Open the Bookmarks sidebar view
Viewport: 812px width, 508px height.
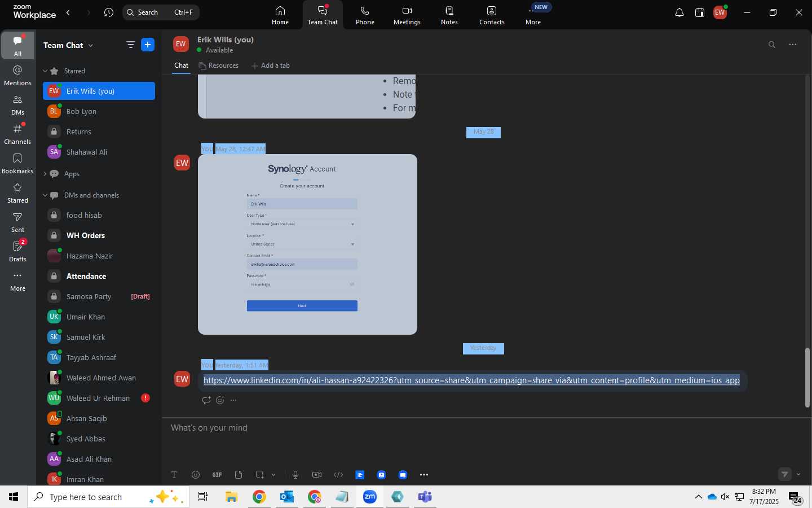point(18,163)
